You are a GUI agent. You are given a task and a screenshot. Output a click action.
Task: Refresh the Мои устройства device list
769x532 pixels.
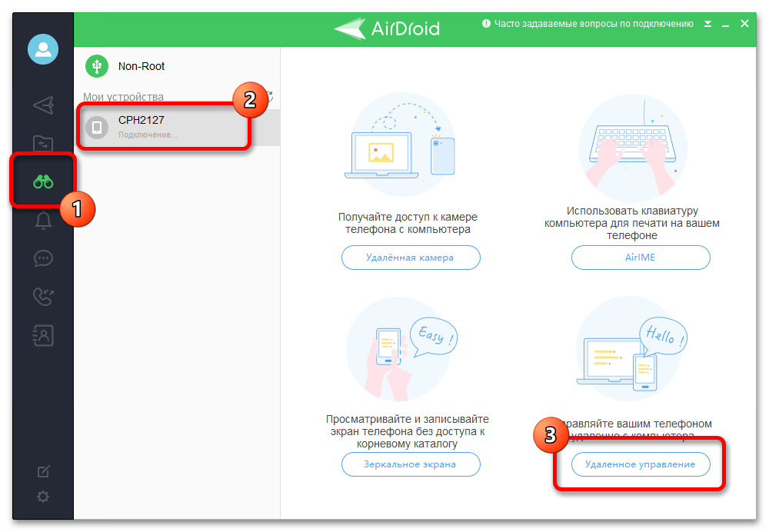269,97
